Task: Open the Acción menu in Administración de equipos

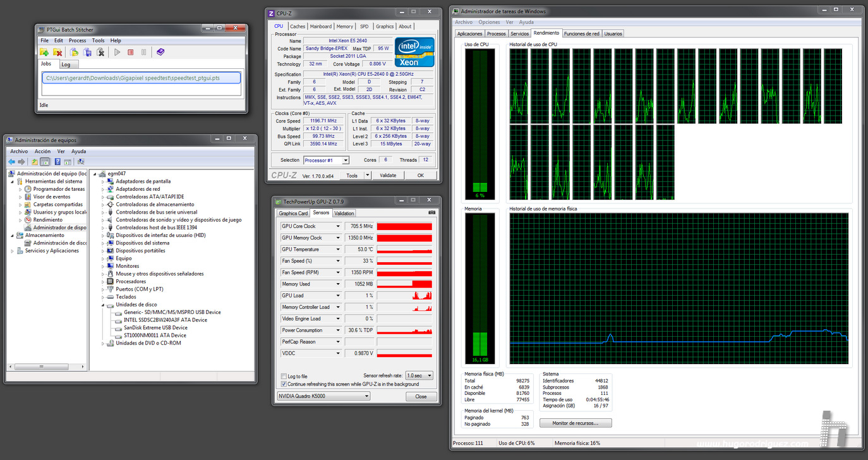Action: (x=42, y=151)
